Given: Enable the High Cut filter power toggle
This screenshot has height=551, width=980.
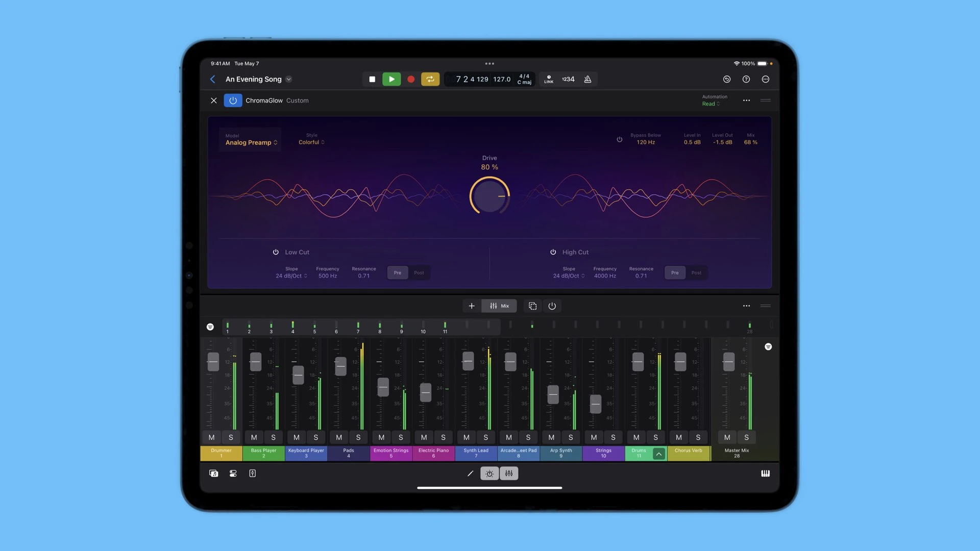Looking at the screenshot, I should [553, 252].
